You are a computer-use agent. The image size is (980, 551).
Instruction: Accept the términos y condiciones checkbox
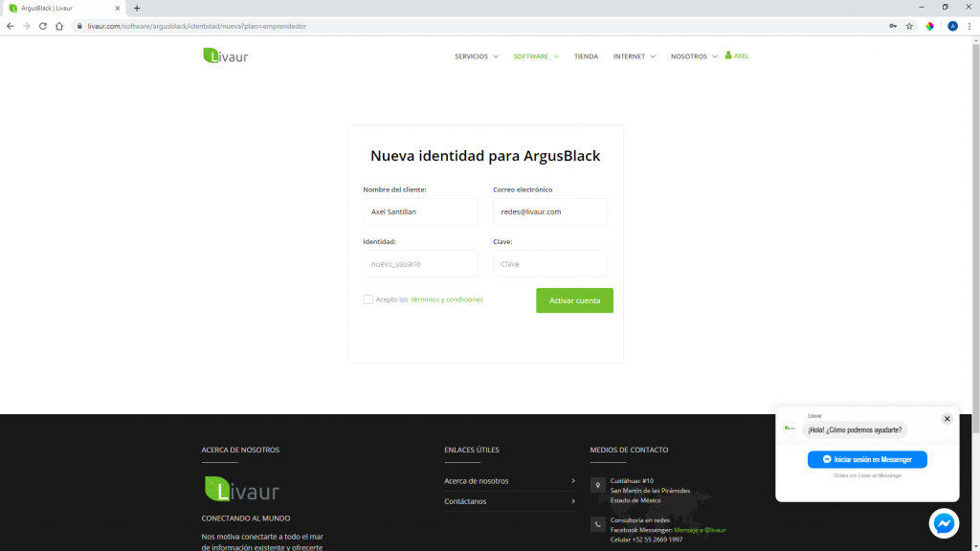pos(368,299)
